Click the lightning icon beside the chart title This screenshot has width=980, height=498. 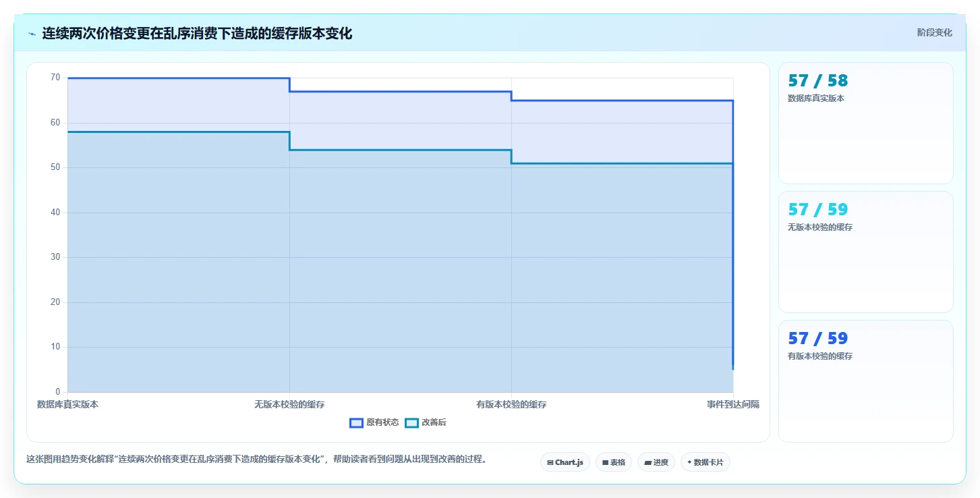pyautogui.click(x=32, y=33)
